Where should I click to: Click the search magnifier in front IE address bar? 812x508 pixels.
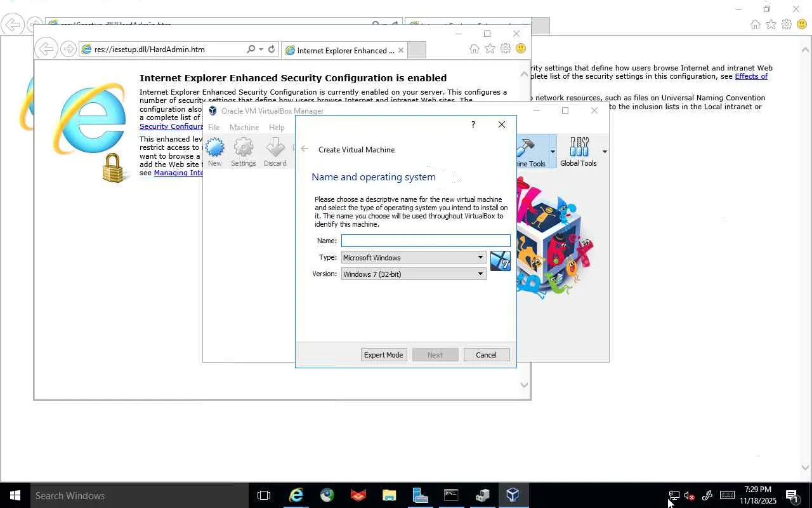(x=251, y=50)
